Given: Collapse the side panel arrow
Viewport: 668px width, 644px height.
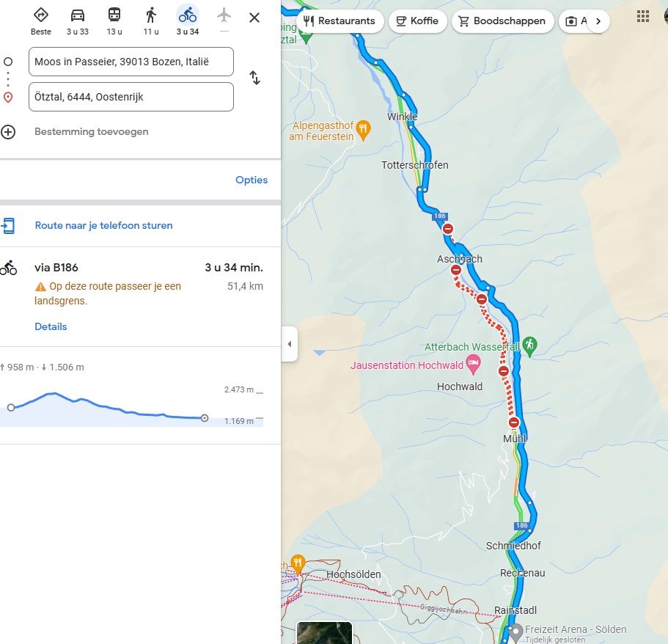Looking at the screenshot, I should pyautogui.click(x=290, y=344).
